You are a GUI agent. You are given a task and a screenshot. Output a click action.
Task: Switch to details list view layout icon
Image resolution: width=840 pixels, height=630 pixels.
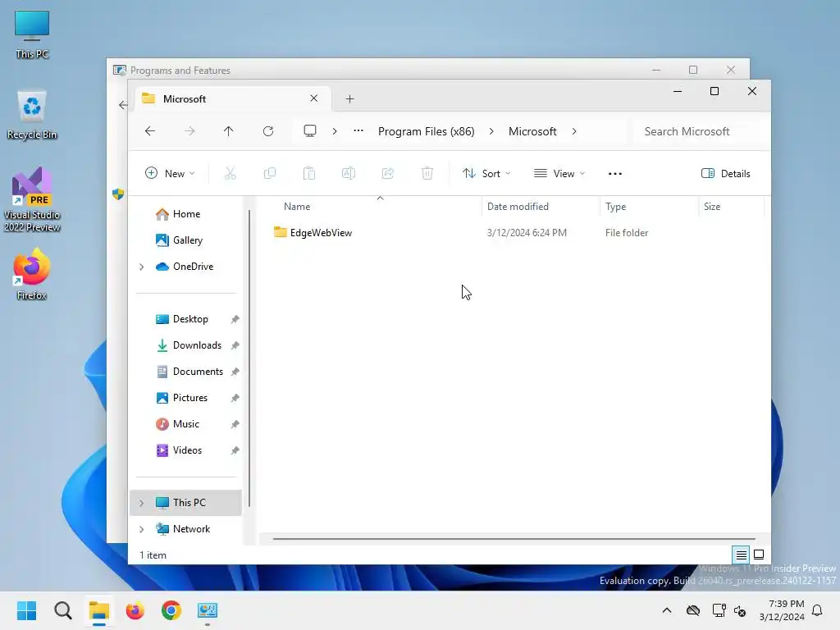click(741, 555)
